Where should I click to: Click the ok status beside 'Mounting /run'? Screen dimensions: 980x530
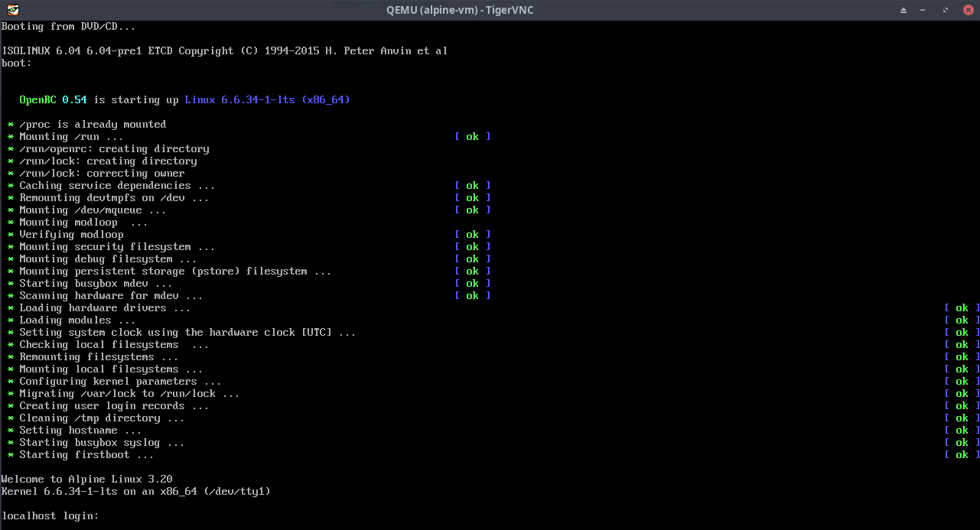point(472,137)
